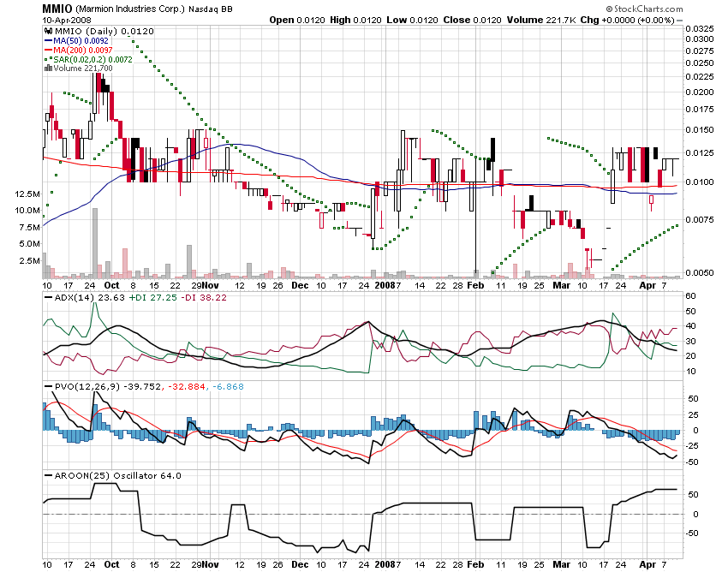
Task: Click the Volume 221.7K header value
Action: (x=541, y=20)
